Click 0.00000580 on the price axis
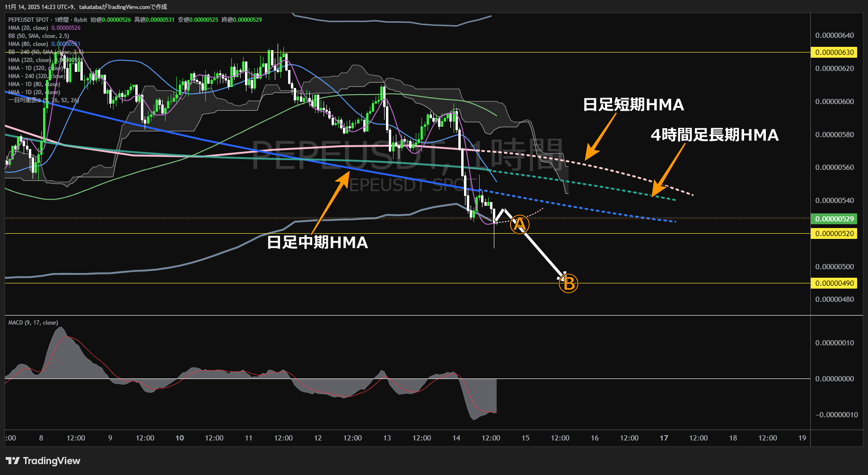 click(834, 135)
